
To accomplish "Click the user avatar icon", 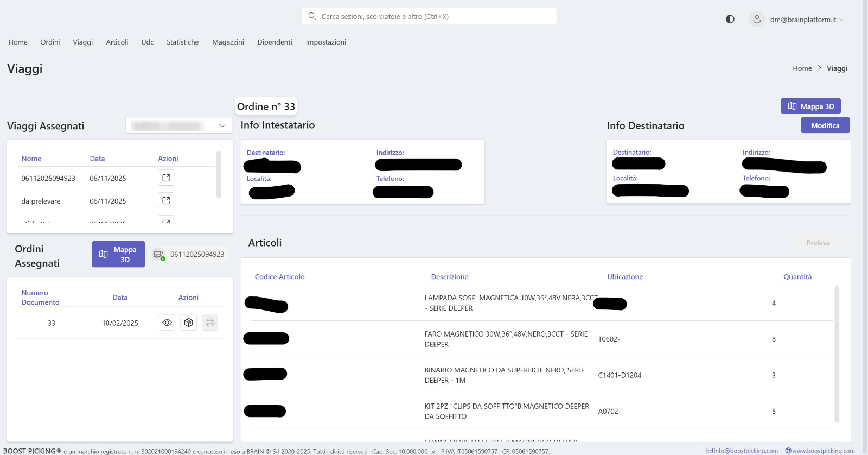I will pos(757,20).
